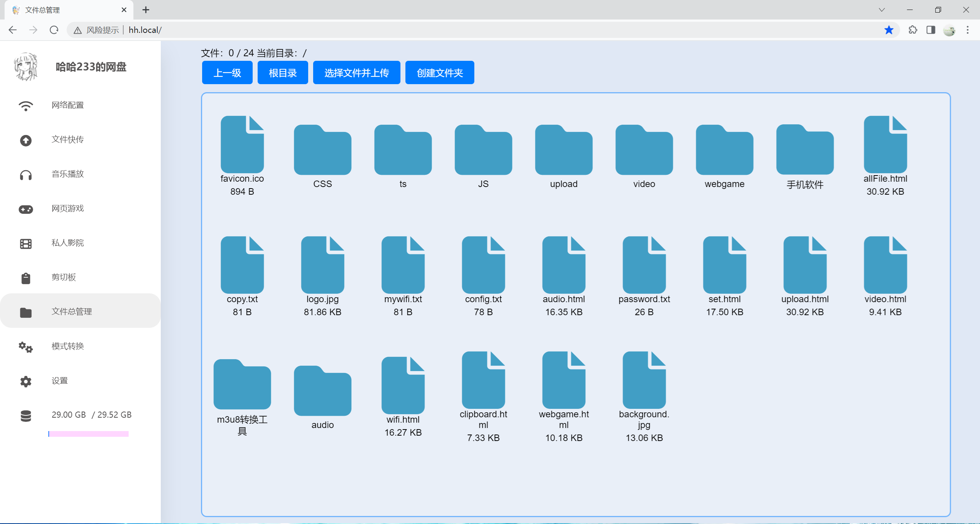Click the 上一级 button
The height and width of the screenshot is (524, 980).
[x=227, y=73]
